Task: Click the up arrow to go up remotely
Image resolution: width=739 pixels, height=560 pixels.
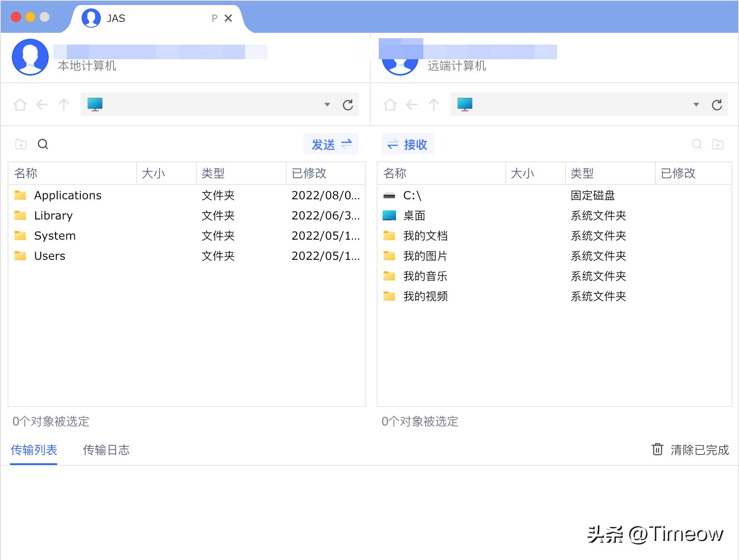Action: click(x=433, y=105)
